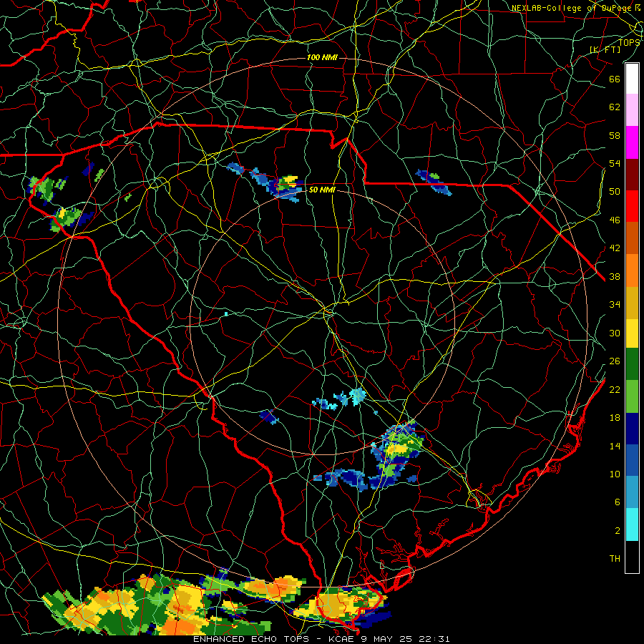Click the 22 legend value
This screenshot has width=644, height=644.
pyautogui.click(x=615, y=390)
